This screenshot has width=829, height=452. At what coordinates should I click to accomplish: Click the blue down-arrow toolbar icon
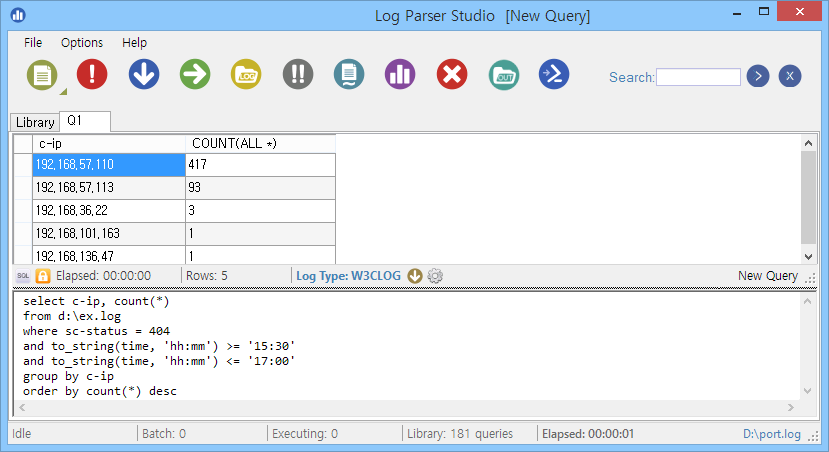144,74
